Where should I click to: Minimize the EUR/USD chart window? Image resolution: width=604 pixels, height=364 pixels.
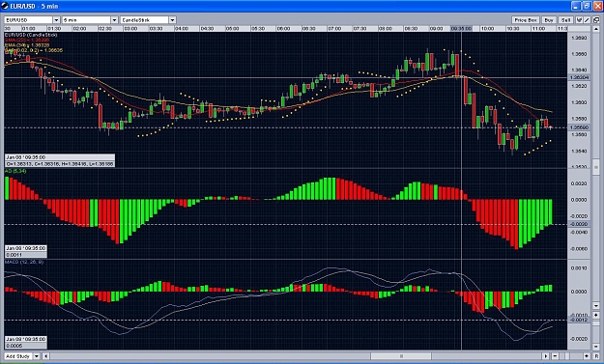point(576,6)
